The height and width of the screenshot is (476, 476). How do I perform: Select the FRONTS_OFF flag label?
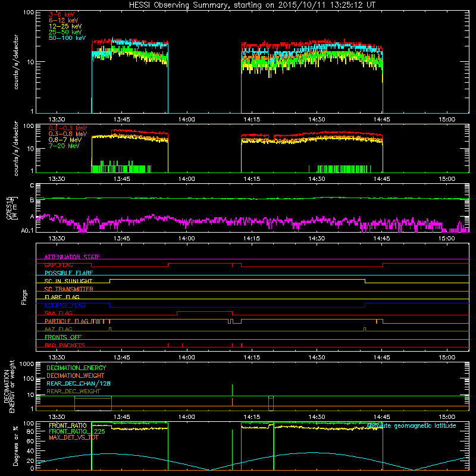63,337
